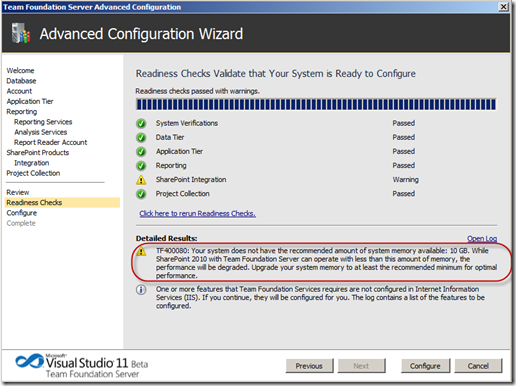Select the Integration sub-step
Image resolution: width=516 pixels, height=386 pixels.
(x=32, y=163)
